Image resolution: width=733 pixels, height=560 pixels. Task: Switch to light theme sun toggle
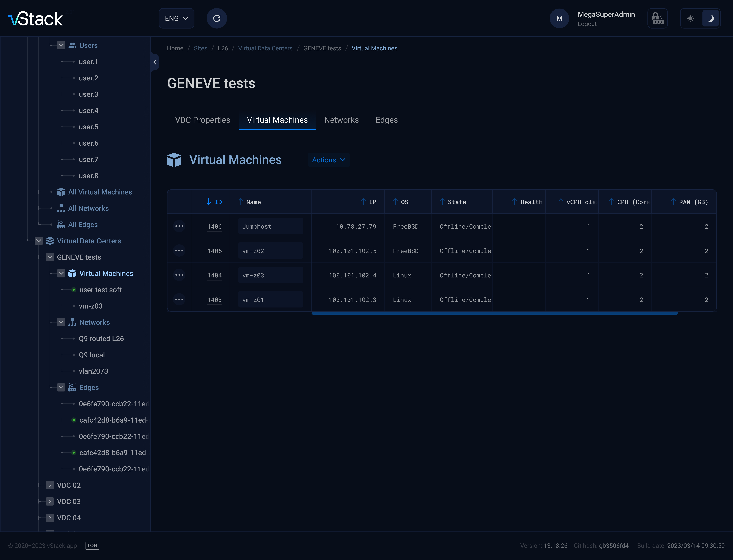690,18
